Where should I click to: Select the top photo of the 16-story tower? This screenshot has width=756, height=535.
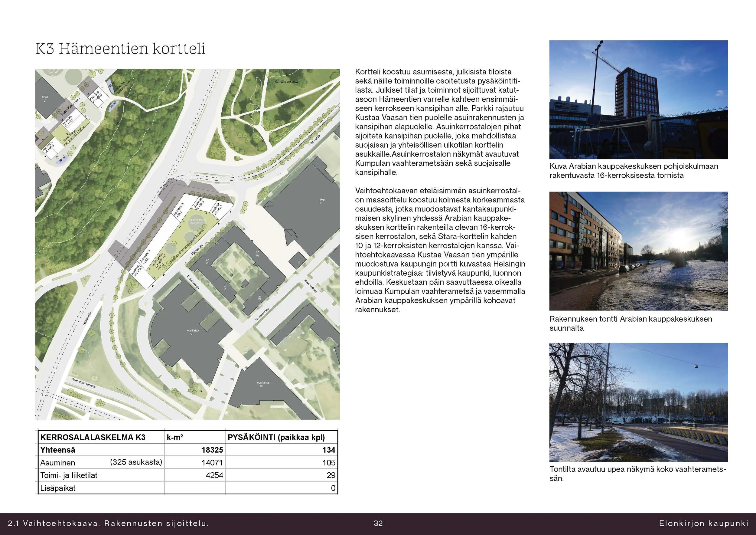click(x=639, y=99)
